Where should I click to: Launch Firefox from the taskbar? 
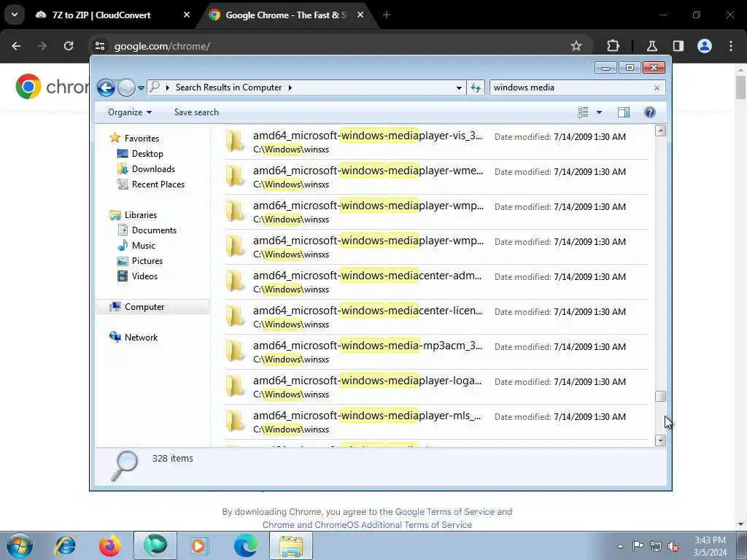[x=110, y=545]
